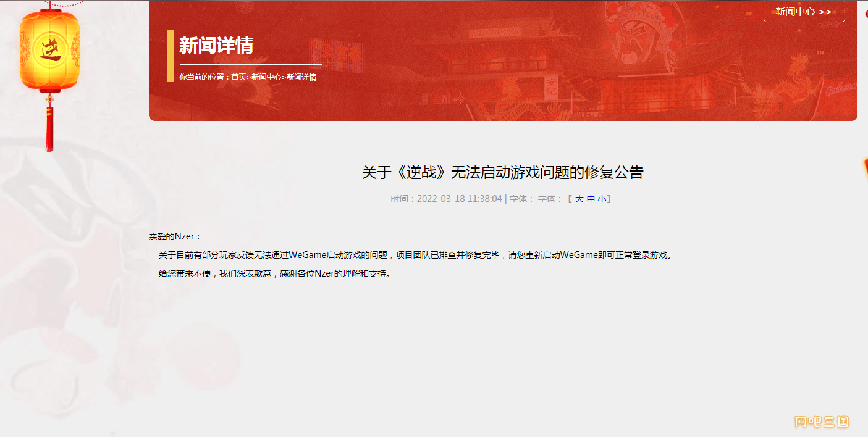The width and height of the screenshot is (868, 437).
Task: Click the paragraph starting 关于目前有部分玩家反馈
Action: [416, 254]
